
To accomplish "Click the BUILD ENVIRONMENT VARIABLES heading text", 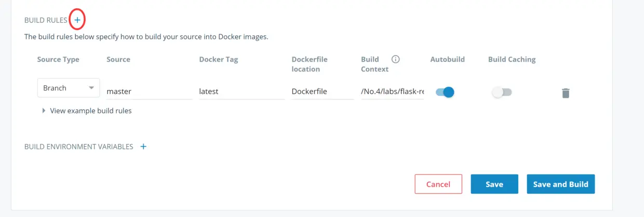I will (x=78, y=147).
